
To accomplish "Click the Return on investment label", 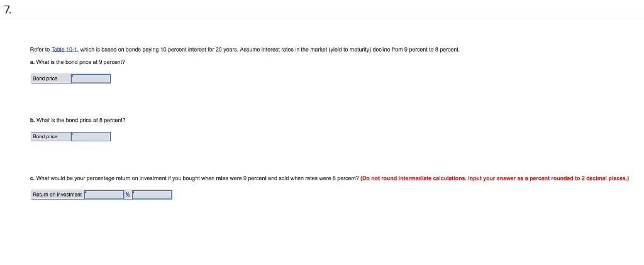I will [x=57, y=195].
